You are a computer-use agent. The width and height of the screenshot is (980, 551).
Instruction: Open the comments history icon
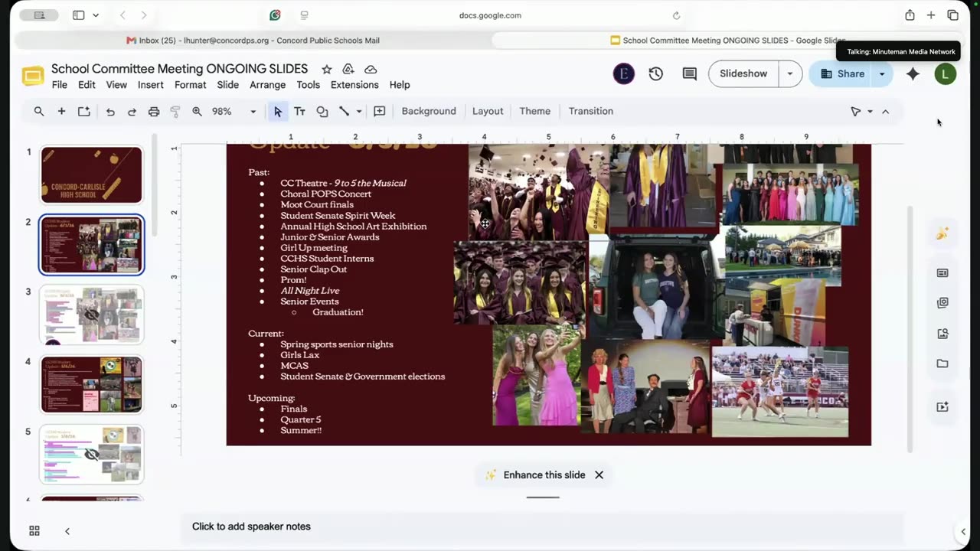tap(690, 73)
